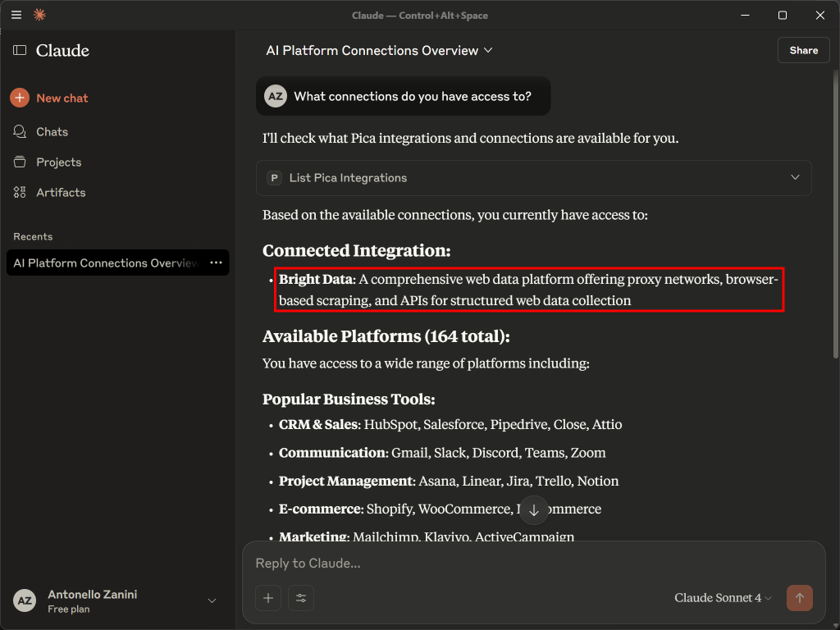The width and height of the screenshot is (840, 630).
Task: Click the Pica 'P' integration icon
Action: tap(274, 178)
